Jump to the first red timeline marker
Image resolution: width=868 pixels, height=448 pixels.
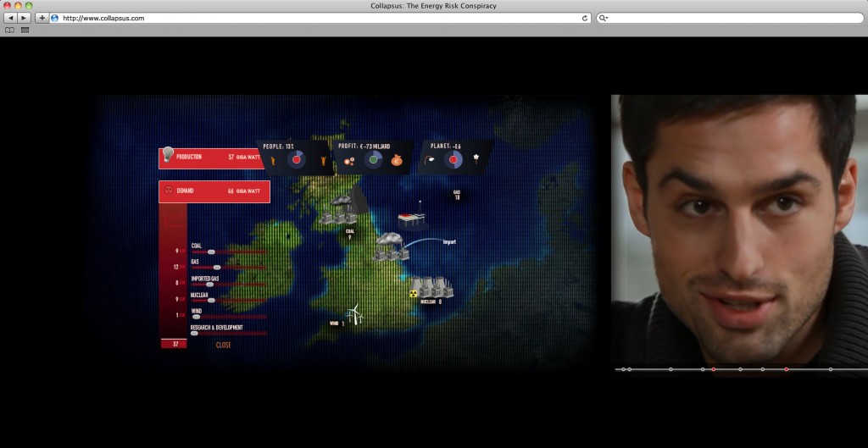pos(714,369)
